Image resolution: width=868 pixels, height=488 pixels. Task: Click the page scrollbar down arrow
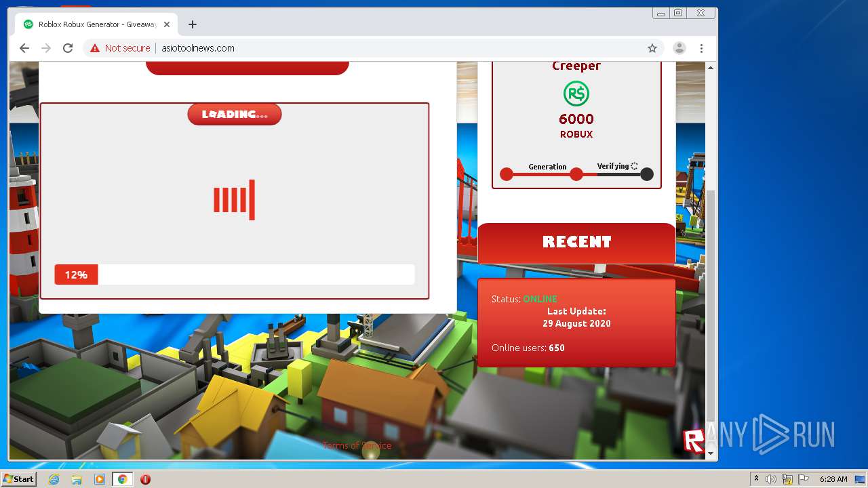711,453
